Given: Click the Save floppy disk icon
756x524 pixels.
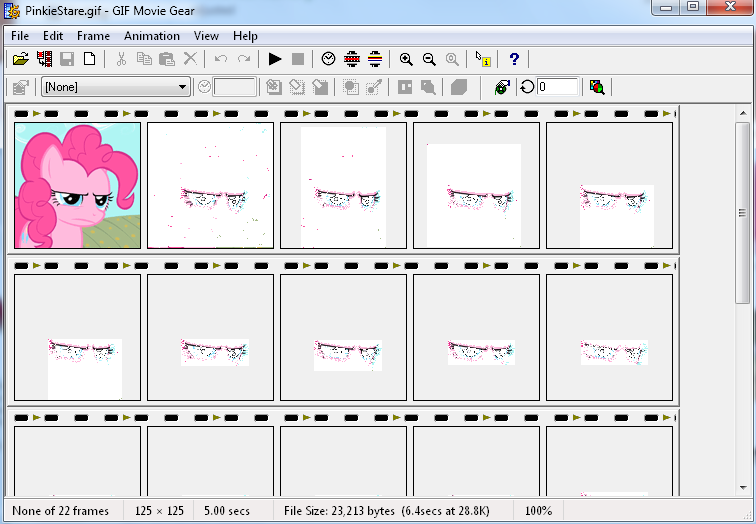Looking at the screenshot, I should (67, 59).
